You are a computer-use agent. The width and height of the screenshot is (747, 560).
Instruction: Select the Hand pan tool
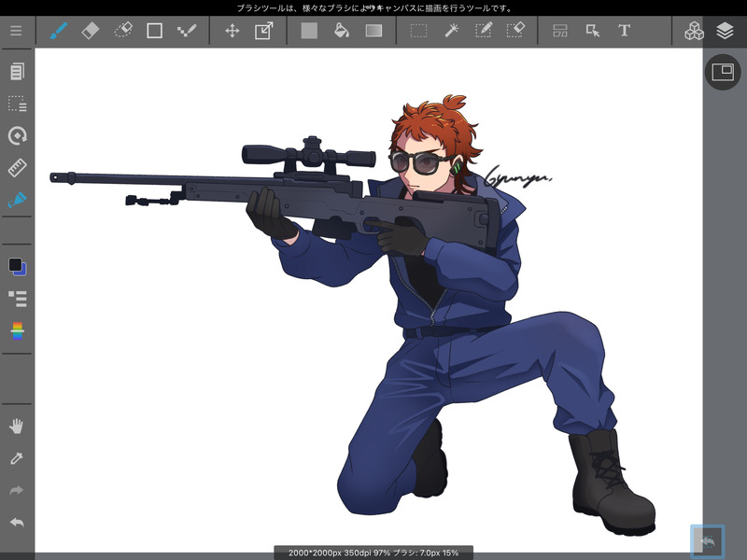[x=17, y=427]
